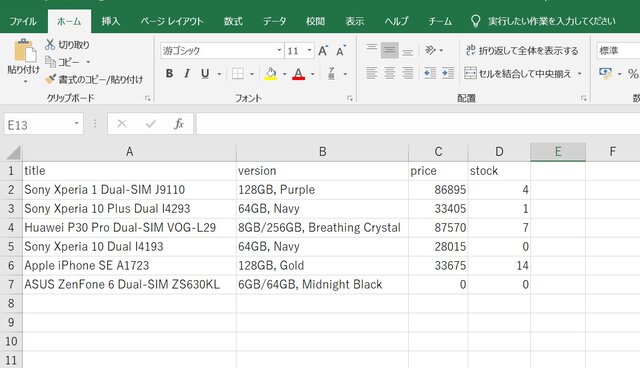The image size is (640, 368).
Task: Increase font size with large A
Action: point(323,51)
